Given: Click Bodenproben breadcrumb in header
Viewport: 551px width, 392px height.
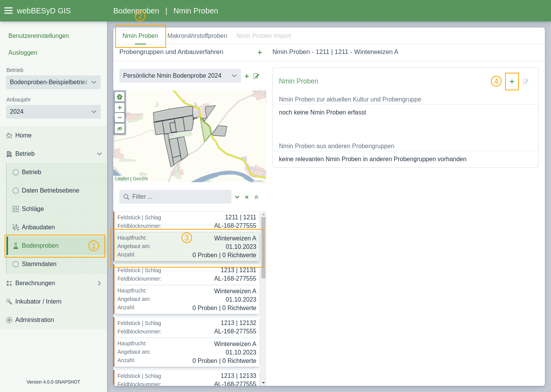Looking at the screenshot, I should click(x=136, y=11).
